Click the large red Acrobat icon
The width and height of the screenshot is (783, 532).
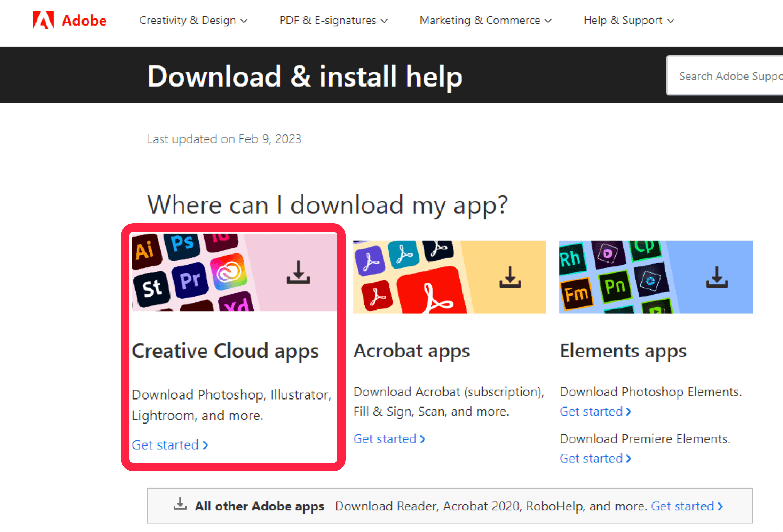432,290
